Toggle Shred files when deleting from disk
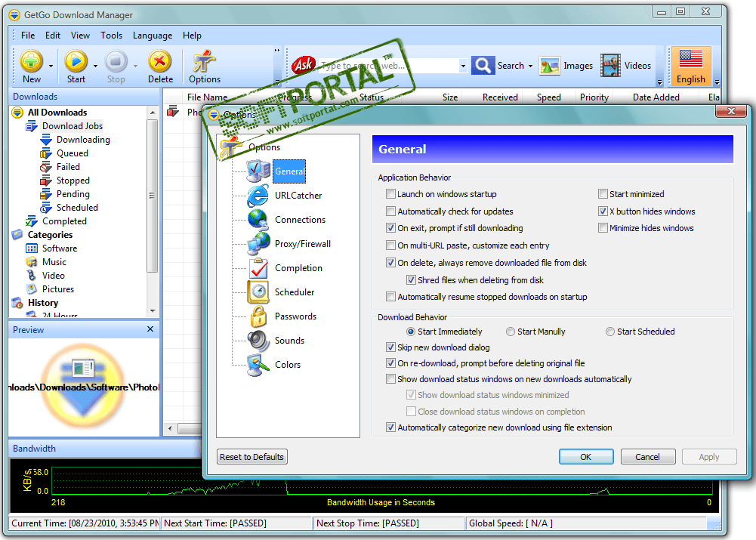The image size is (756, 540). pyautogui.click(x=411, y=279)
